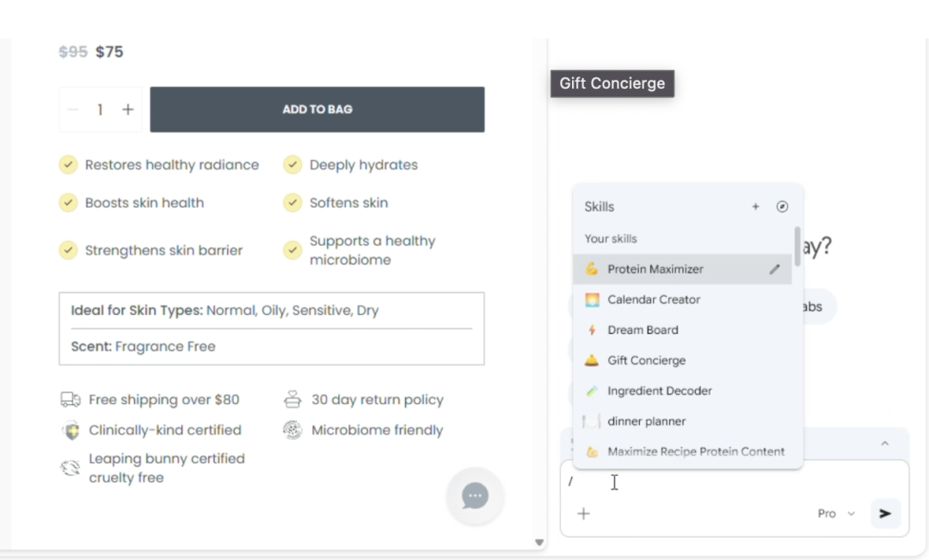
Task: Select Protein Maximizer skill
Action: 655,269
